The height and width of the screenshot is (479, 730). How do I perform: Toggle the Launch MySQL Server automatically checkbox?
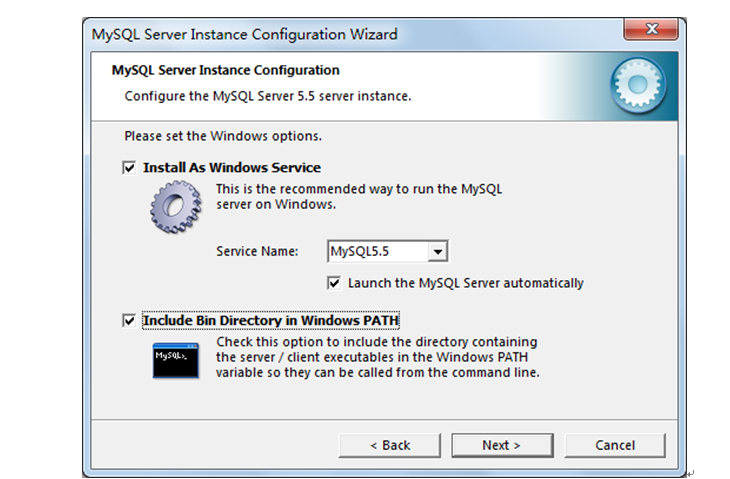pyautogui.click(x=334, y=283)
